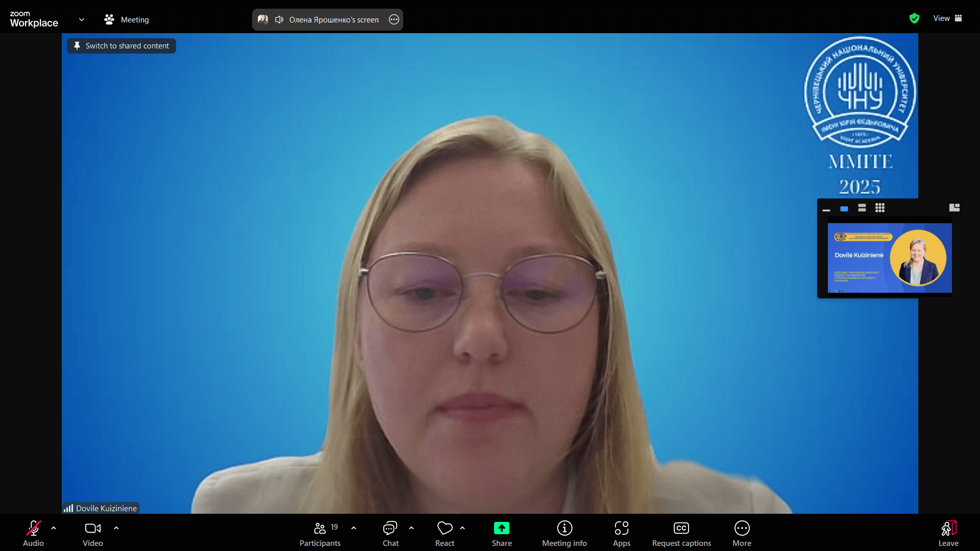980x551 pixels.
Task: Click the swap view icon on the thumbnail panel
Action: click(x=954, y=208)
